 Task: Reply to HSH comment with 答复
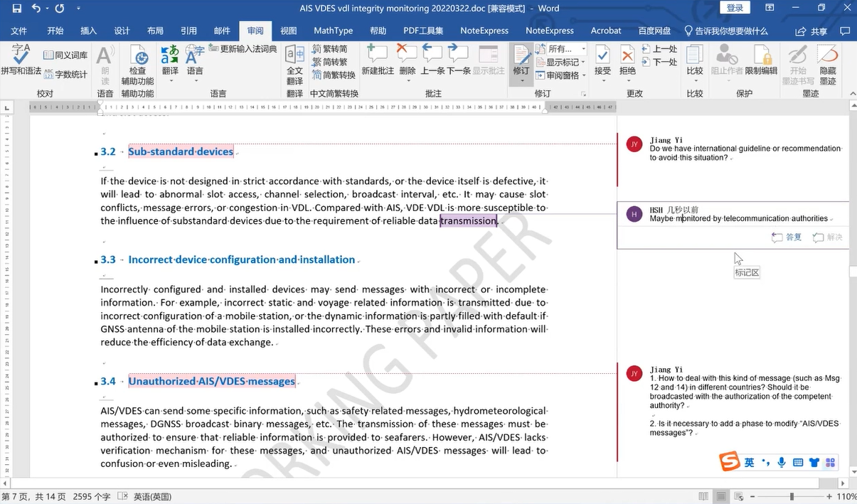pos(787,237)
